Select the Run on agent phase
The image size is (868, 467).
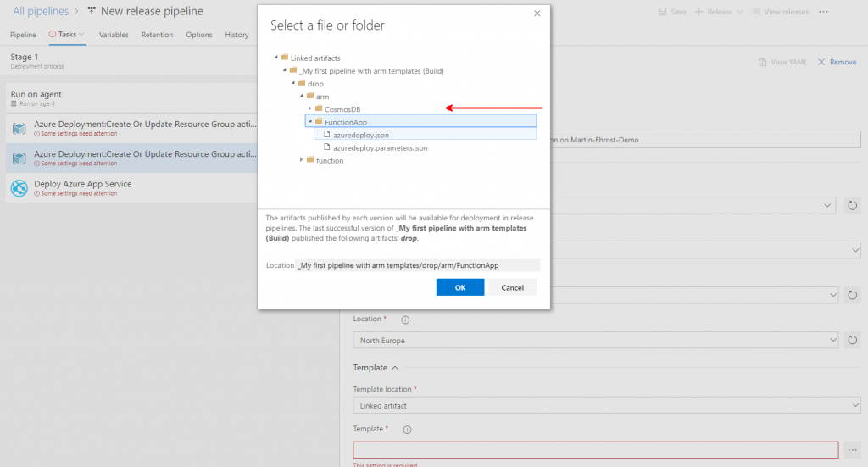click(x=131, y=98)
